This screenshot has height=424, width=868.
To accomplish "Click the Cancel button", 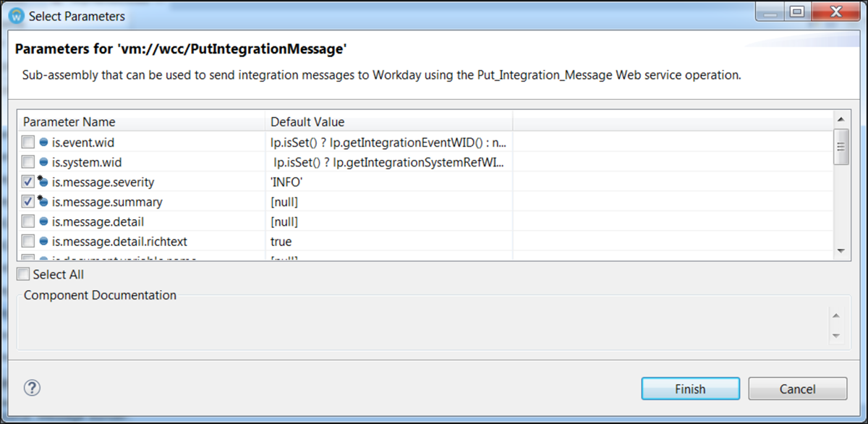I will pyautogui.click(x=797, y=389).
